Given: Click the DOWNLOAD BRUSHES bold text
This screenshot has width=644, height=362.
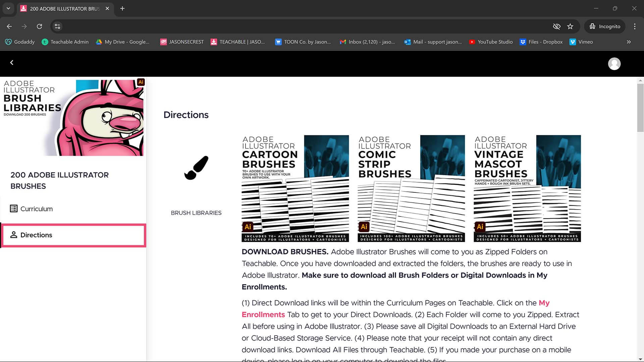Looking at the screenshot, I should pos(285,252).
